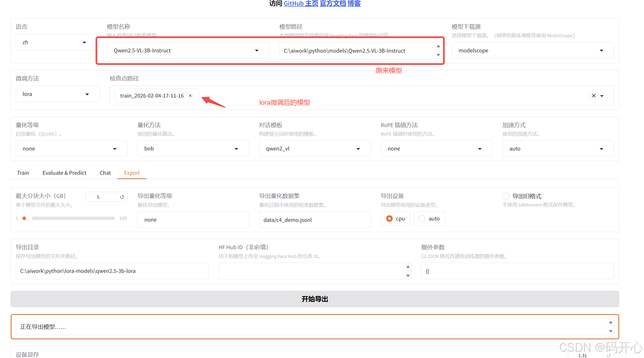Expand the Qwen2.5-VL-3B-Instruct model name dropdown

pyautogui.click(x=257, y=50)
